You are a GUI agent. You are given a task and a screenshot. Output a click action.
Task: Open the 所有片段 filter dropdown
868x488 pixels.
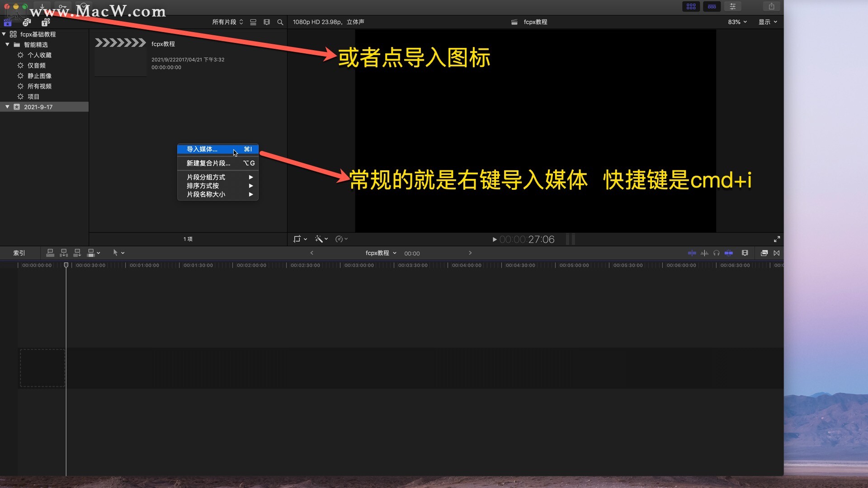227,22
